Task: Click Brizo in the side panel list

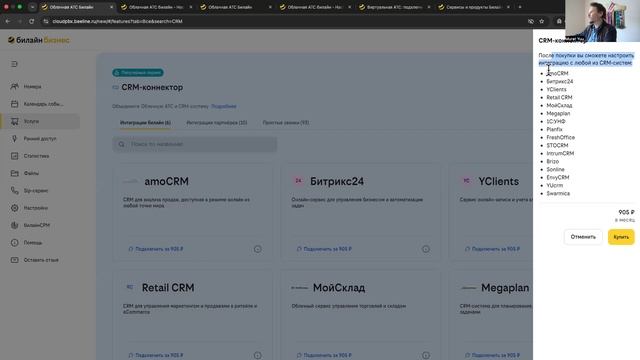Action: tap(553, 162)
